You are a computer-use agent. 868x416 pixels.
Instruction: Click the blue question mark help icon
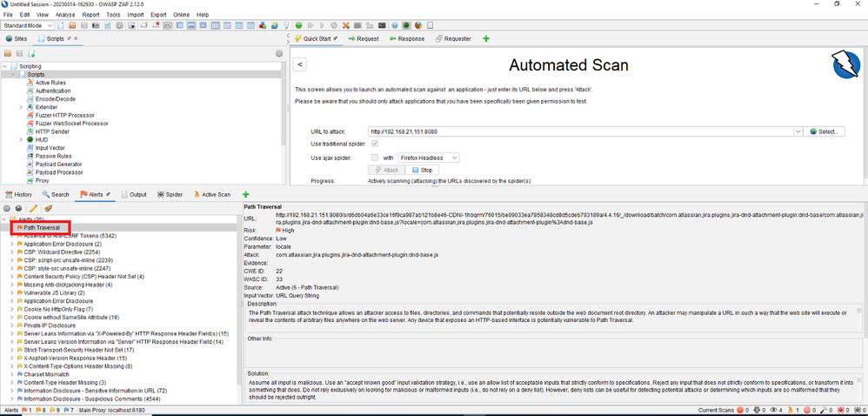coord(395,25)
